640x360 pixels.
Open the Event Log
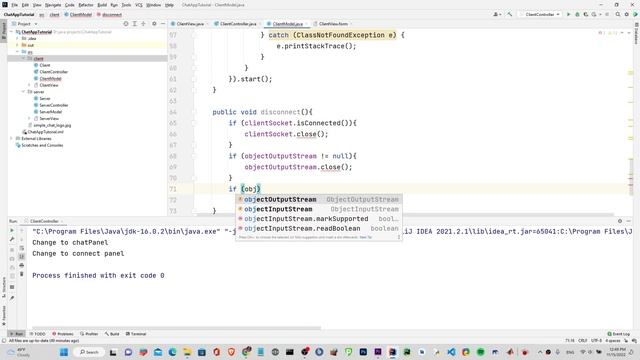pyautogui.click(x=619, y=334)
